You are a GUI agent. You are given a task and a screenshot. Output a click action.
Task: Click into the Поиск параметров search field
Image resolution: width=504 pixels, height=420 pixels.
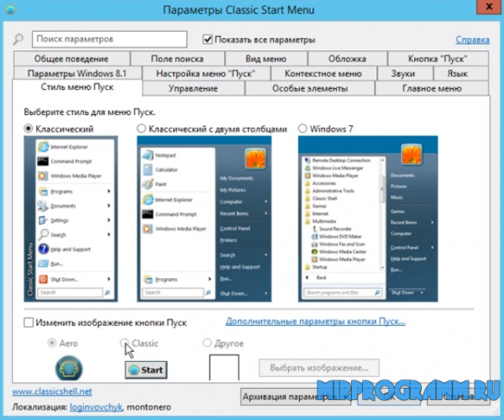[x=109, y=39]
